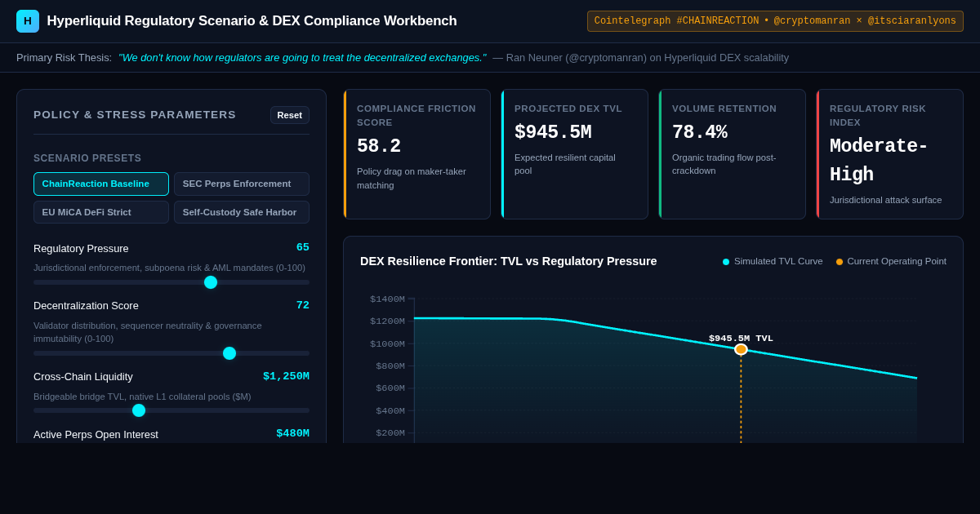This screenshot has width=980, height=514.
Task: Adjust the Regulatory Pressure slider
Action: [x=171, y=282]
